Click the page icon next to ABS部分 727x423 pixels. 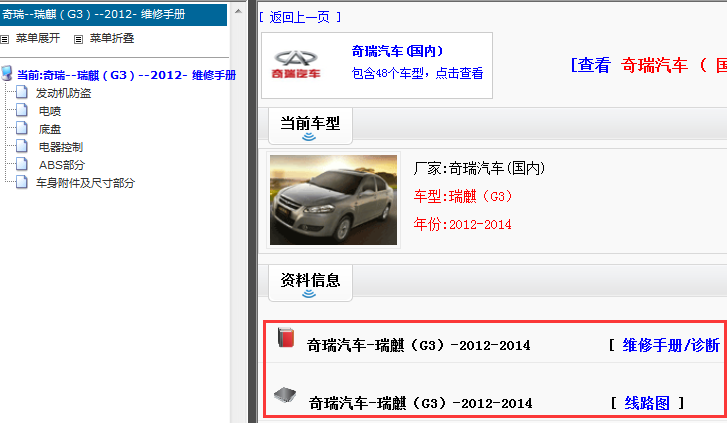click(x=22, y=164)
